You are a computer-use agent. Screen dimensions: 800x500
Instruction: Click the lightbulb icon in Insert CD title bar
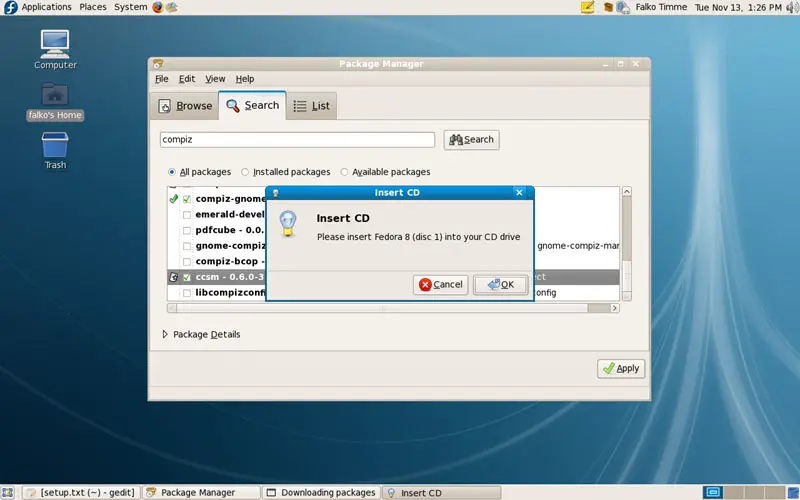(x=276, y=193)
